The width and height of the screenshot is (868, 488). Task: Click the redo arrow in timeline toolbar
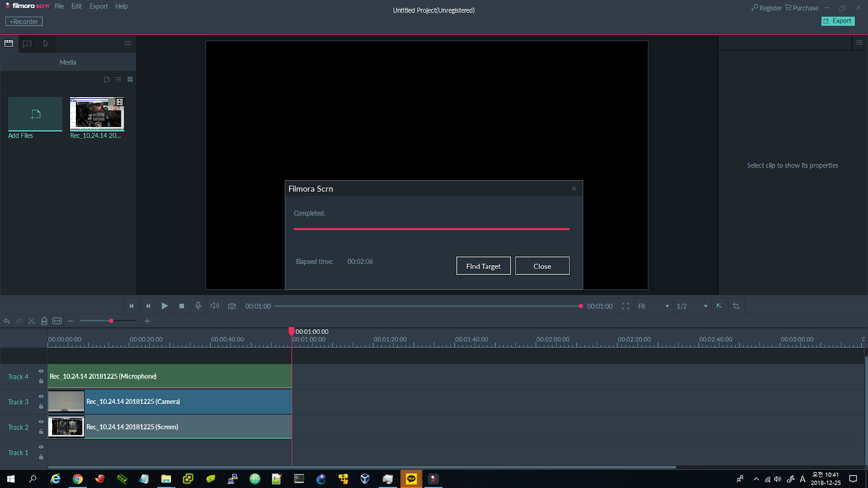[19, 321]
